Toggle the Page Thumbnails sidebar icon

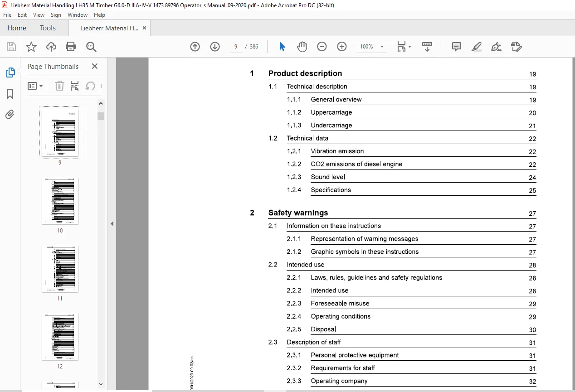click(10, 73)
